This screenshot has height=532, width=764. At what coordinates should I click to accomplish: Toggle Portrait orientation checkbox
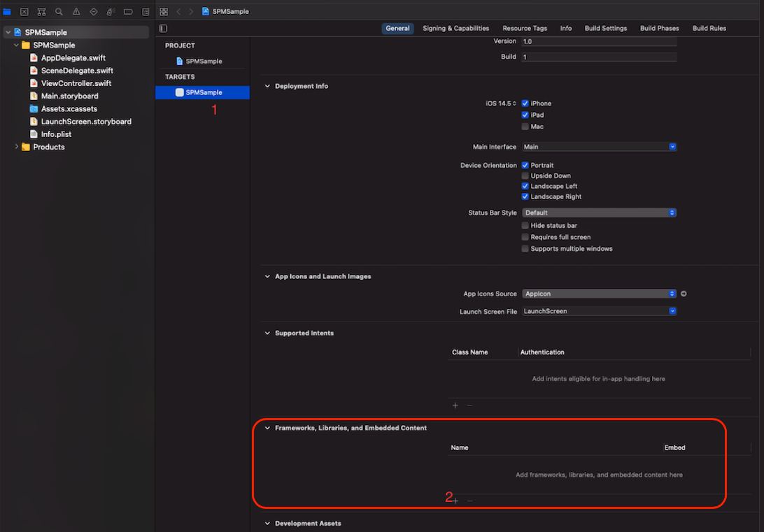click(x=525, y=166)
